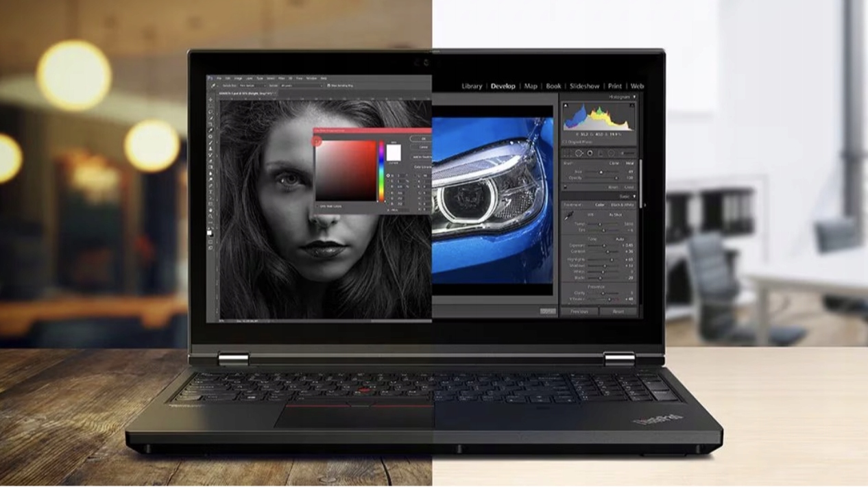Switch to the Library module

[x=472, y=86]
